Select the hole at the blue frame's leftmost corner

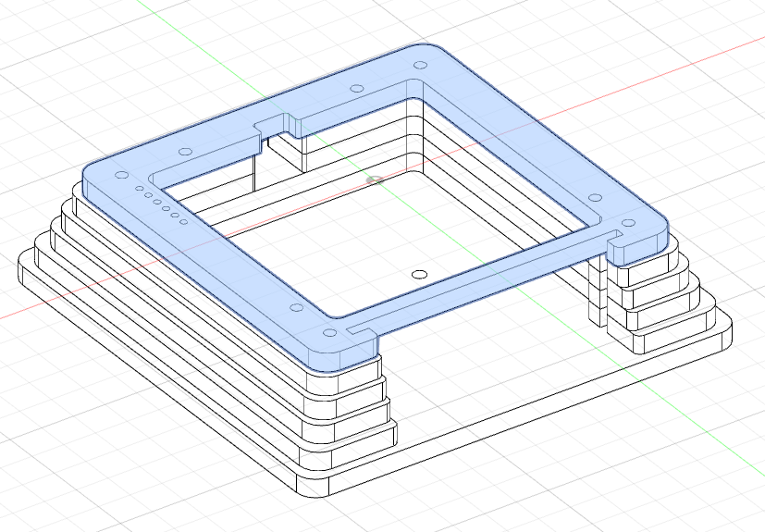[118, 174]
